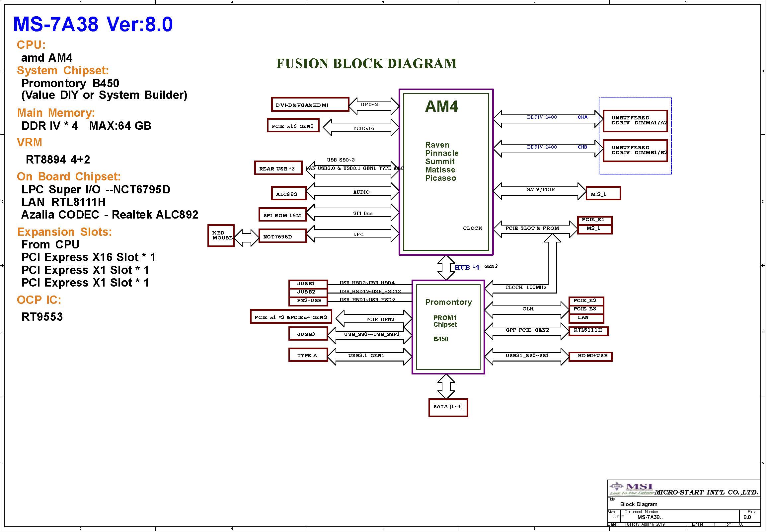Select the "REAR USB *3" block
This screenshot has width=769, height=532.
278,168
